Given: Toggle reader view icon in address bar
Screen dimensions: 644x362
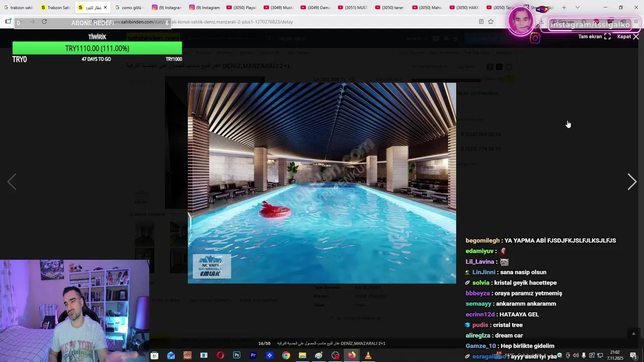Looking at the screenshot, I should (481, 22).
